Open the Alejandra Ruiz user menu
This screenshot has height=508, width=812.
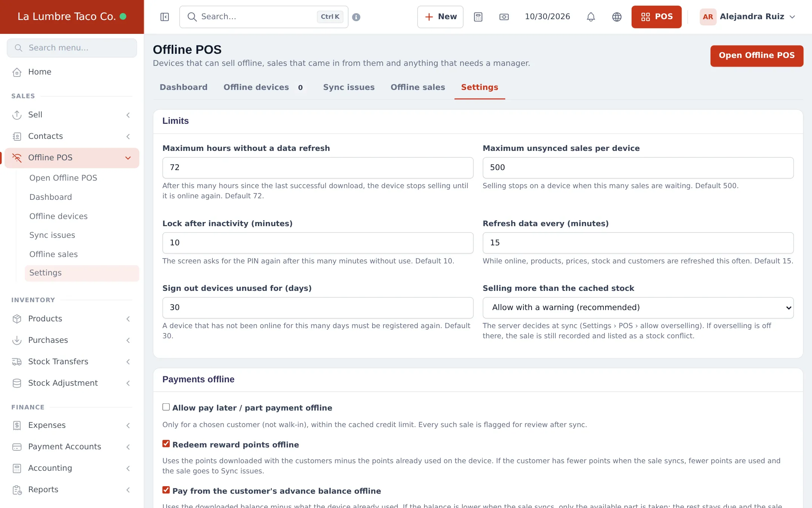(x=748, y=17)
